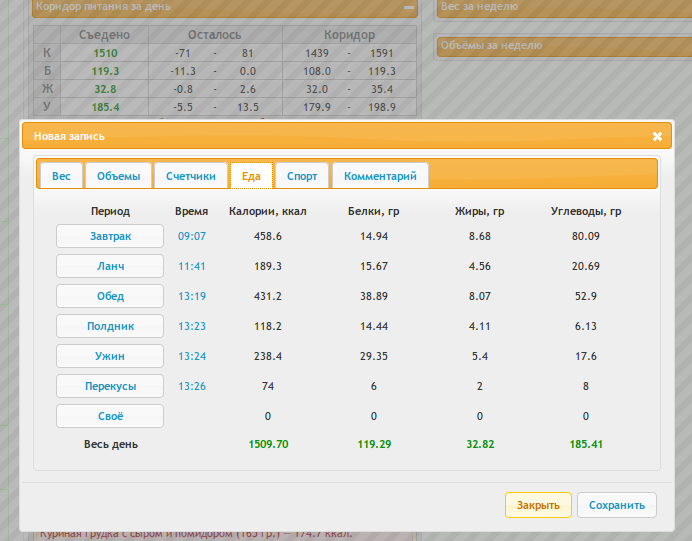
Task: Click the Объёмы за неделю panel header
Action: (564, 46)
